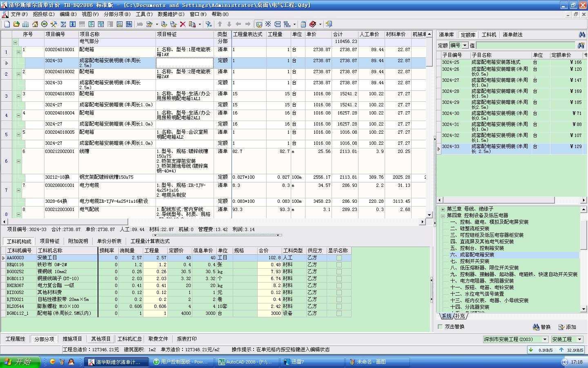Click the main table vertical scrollbar

pyautogui.click(x=429, y=124)
